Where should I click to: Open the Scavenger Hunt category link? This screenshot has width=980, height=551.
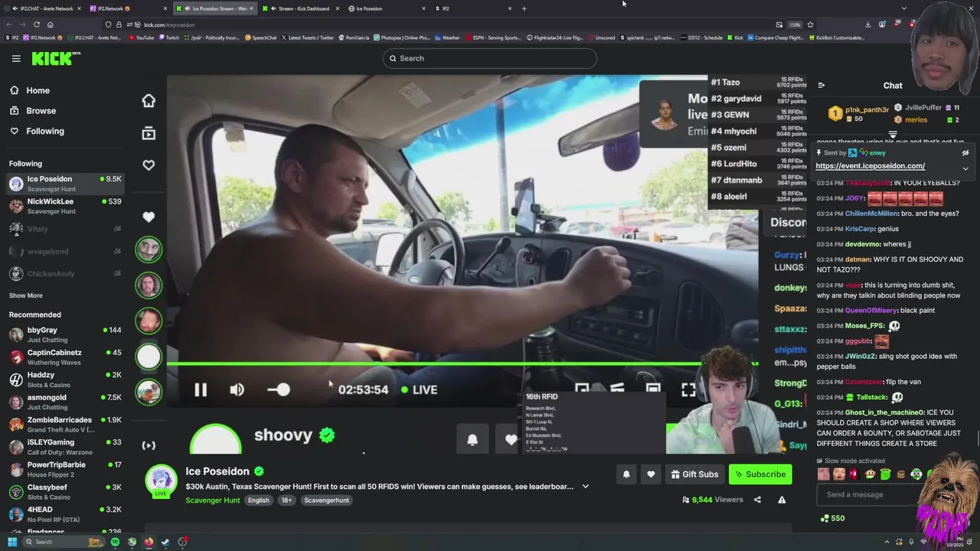213,500
